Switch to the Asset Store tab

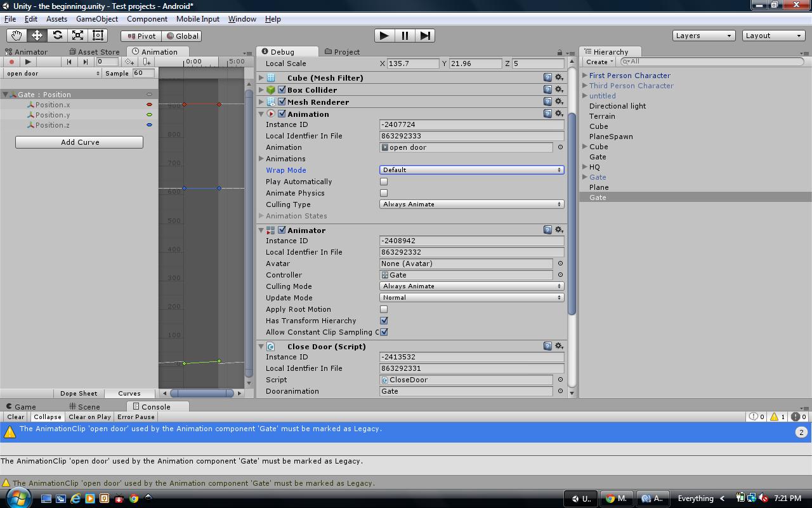click(94, 52)
